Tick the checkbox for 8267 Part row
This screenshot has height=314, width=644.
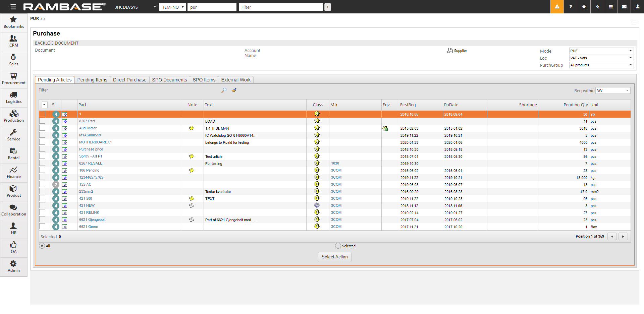point(42,121)
